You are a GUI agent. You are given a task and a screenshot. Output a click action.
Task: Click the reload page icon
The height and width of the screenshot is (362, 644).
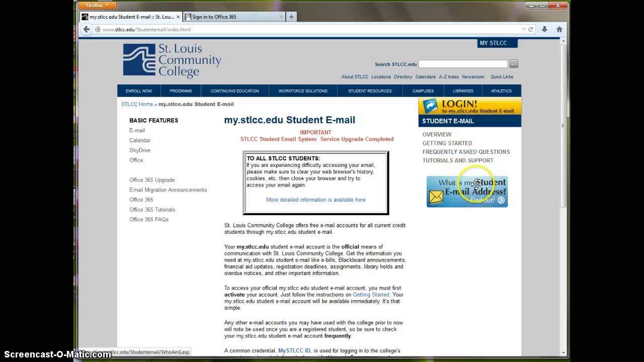[530, 30]
